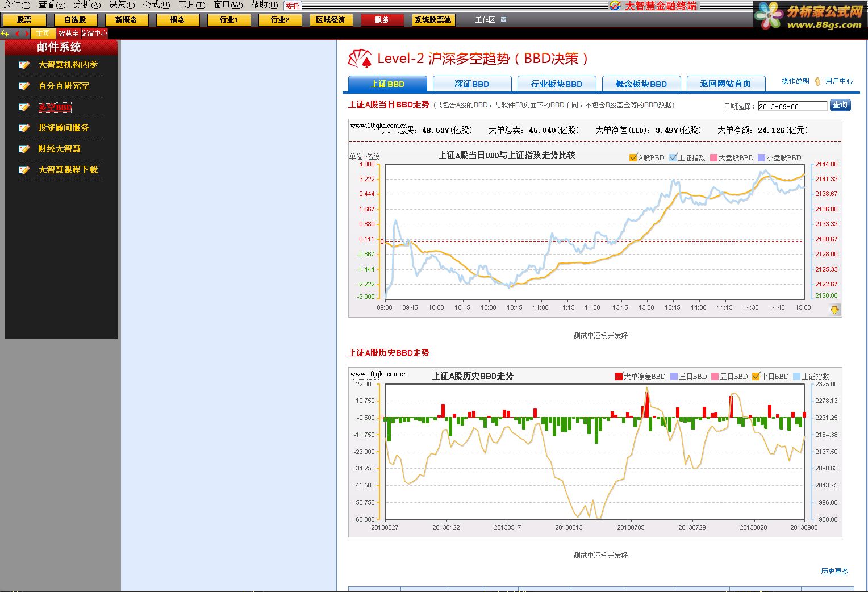This screenshot has width=868, height=592.
Task: Toggle the A股BBD series checkbox
Action: pyautogui.click(x=633, y=157)
